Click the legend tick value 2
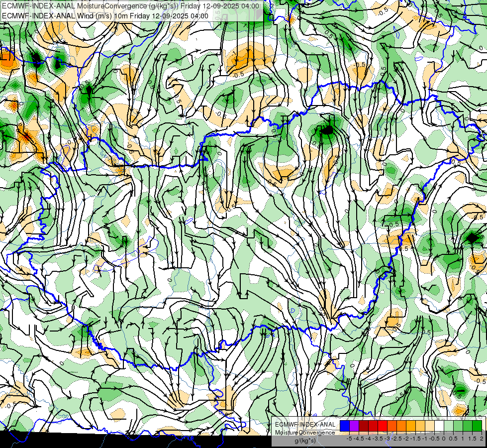The image size is (487, 448). click(x=482, y=439)
